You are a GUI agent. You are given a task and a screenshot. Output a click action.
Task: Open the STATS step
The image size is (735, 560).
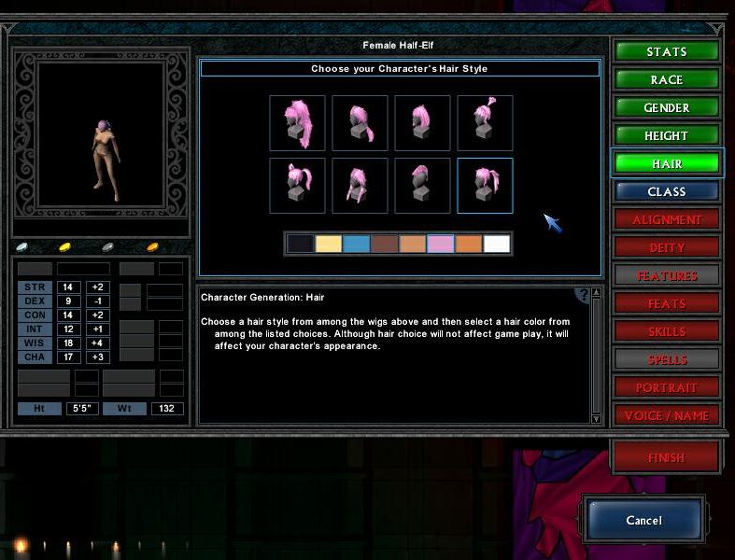coord(666,51)
